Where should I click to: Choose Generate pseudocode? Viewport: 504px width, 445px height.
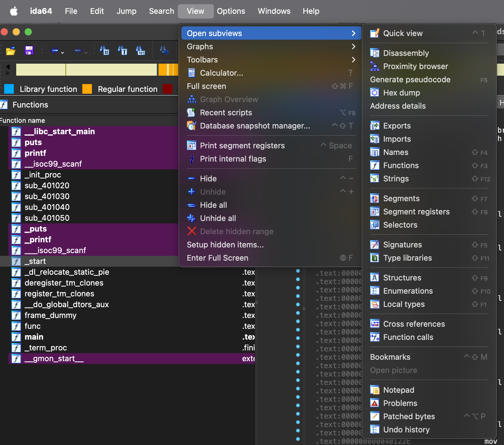click(x=429, y=80)
